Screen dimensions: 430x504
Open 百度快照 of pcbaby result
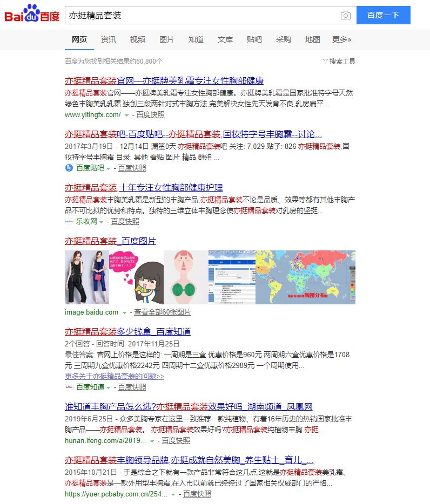click(x=197, y=494)
